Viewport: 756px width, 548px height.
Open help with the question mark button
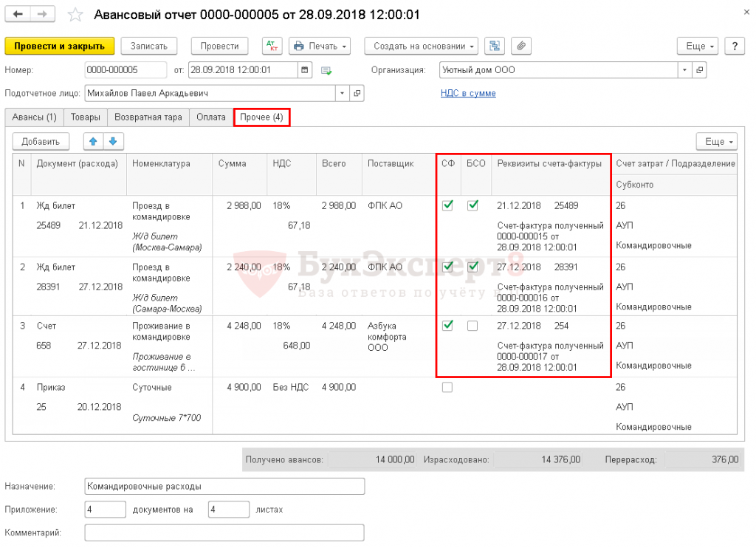(735, 46)
